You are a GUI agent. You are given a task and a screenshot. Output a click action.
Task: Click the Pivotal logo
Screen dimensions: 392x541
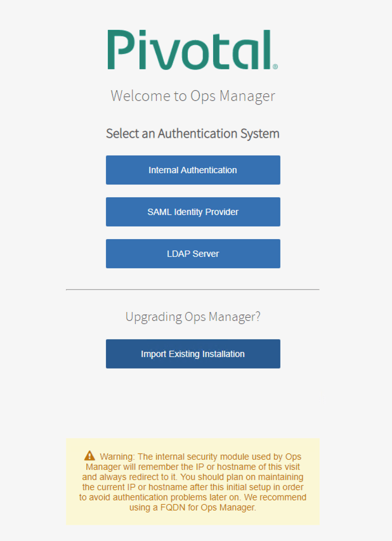[x=192, y=49]
